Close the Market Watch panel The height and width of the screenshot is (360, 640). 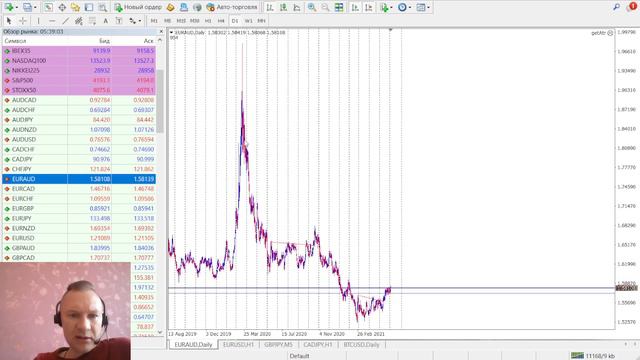coord(161,31)
